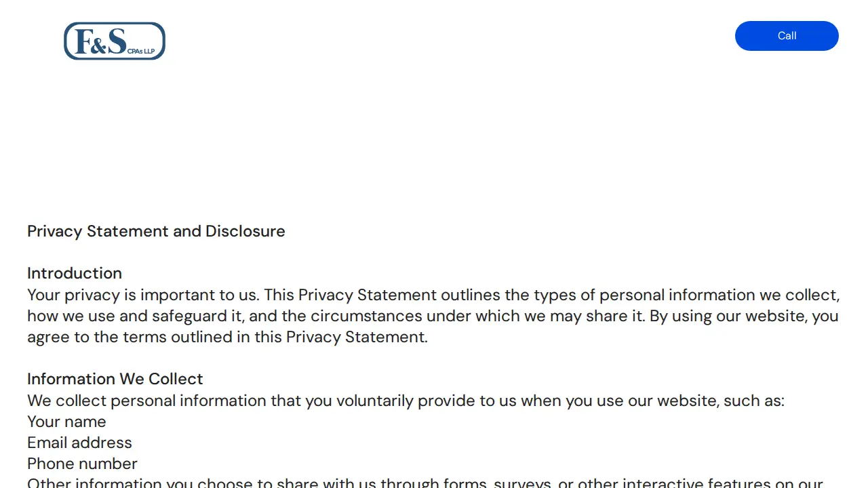Click the 'Introduction' section heading

click(75, 273)
